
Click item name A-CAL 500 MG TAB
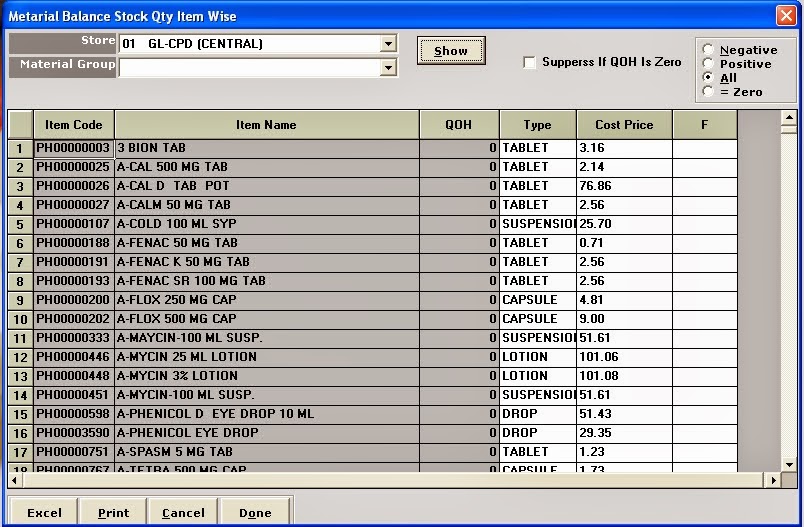click(267, 167)
